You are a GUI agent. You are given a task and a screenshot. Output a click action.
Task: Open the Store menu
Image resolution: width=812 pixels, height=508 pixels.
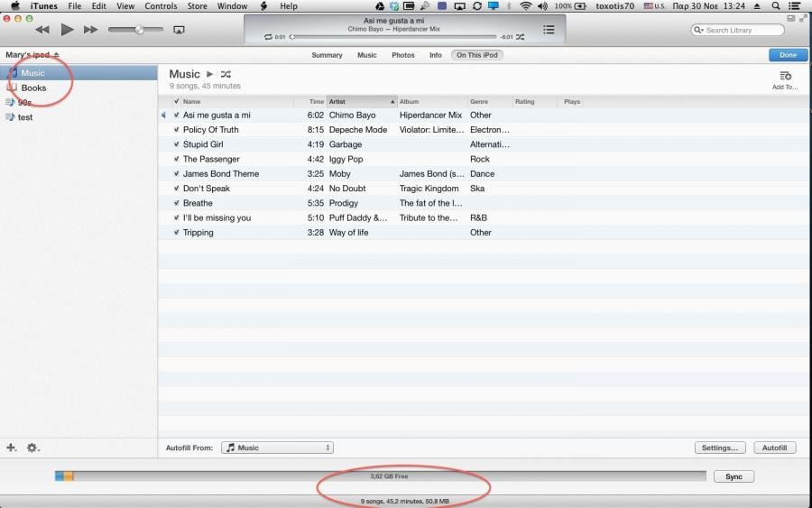[197, 6]
